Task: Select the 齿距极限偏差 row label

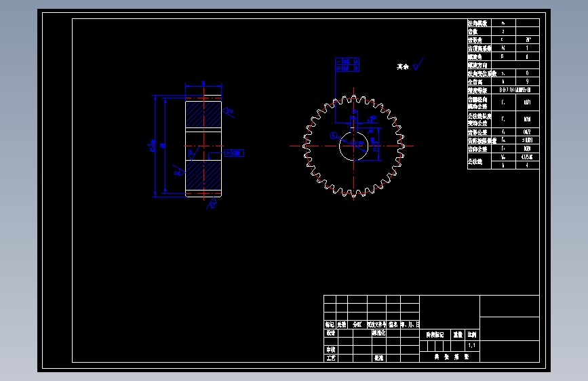Action: pyautogui.click(x=482, y=140)
